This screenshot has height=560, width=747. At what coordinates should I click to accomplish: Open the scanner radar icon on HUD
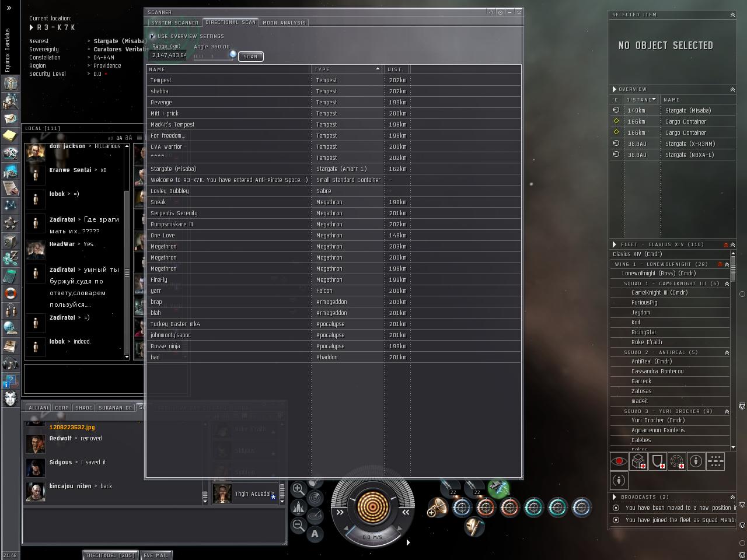(x=315, y=498)
